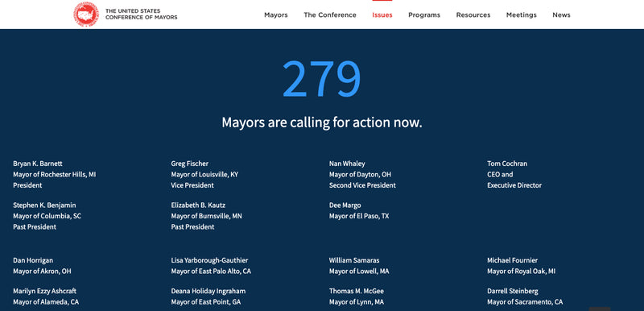Screen dimensions: 644x311
Task: Click 'Second Vice President' title
Action: [362, 185]
